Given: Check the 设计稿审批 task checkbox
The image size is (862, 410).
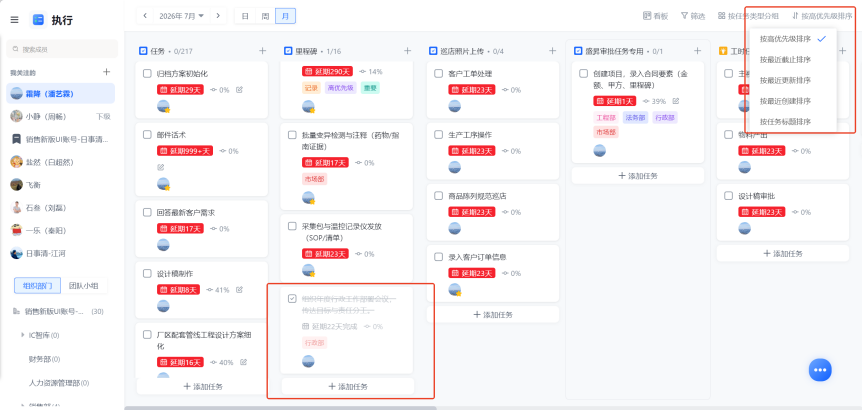Looking at the screenshot, I should tap(728, 196).
